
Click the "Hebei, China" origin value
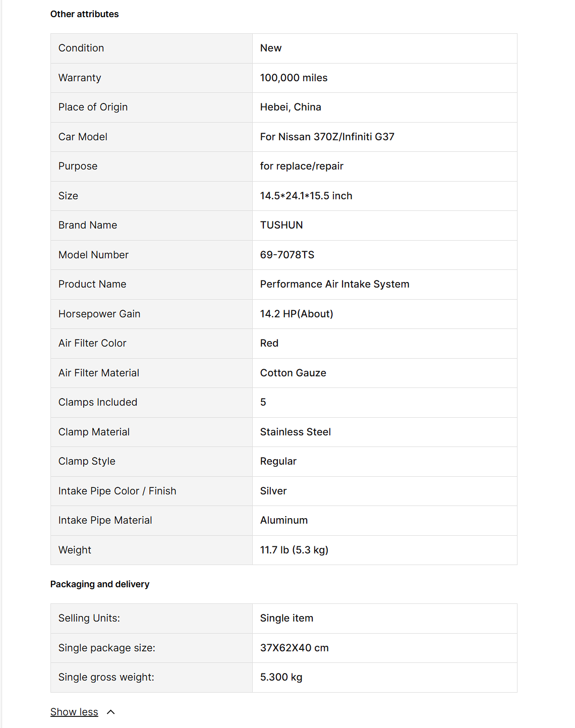(291, 107)
